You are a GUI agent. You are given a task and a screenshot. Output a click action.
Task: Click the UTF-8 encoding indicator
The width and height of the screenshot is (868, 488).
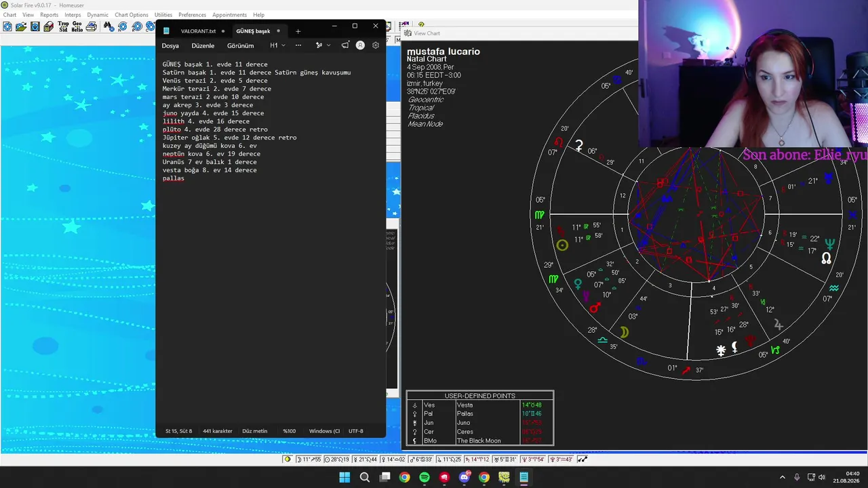coord(356,431)
